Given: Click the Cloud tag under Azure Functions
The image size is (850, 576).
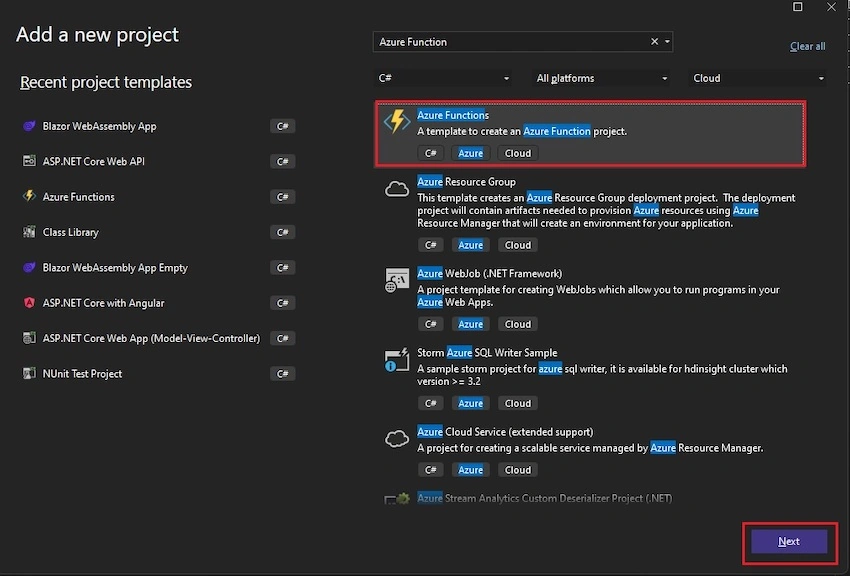Looking at the screenshot, I should (x=518, y=153).
